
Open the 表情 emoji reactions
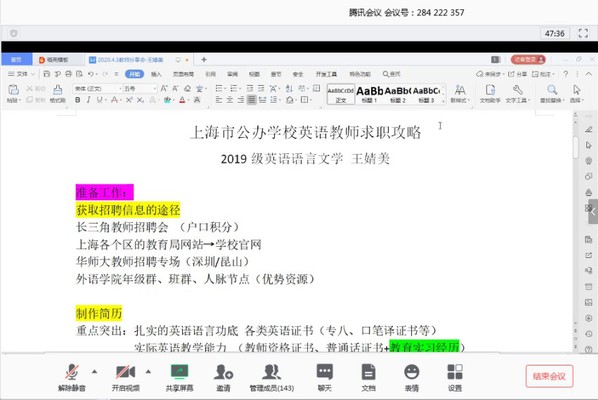click(412, 377)
